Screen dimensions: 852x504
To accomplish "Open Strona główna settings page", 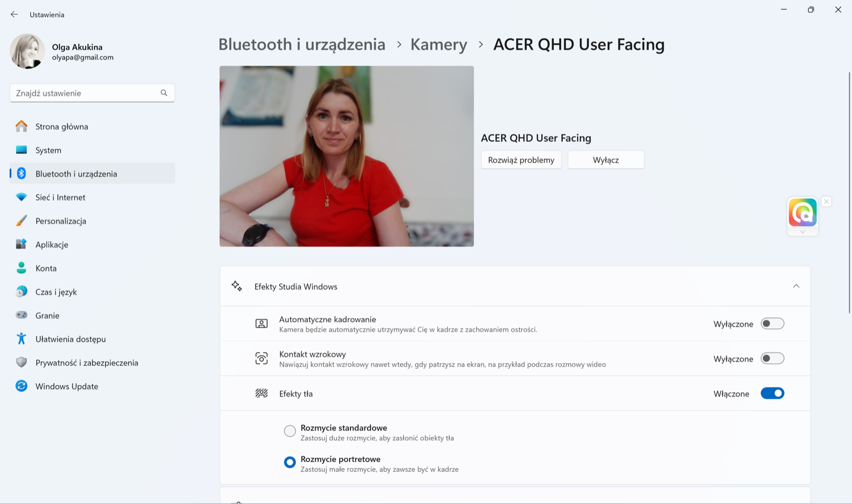I will [92, 126].
